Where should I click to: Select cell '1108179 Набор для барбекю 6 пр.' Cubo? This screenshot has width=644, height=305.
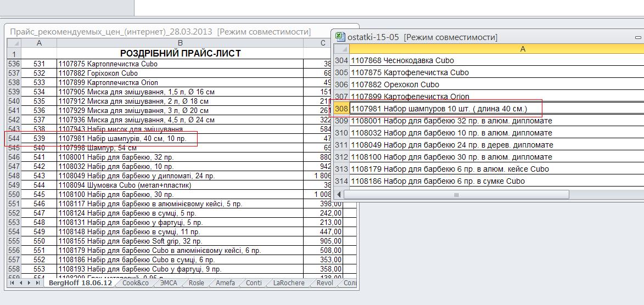(x=496, y=169)
